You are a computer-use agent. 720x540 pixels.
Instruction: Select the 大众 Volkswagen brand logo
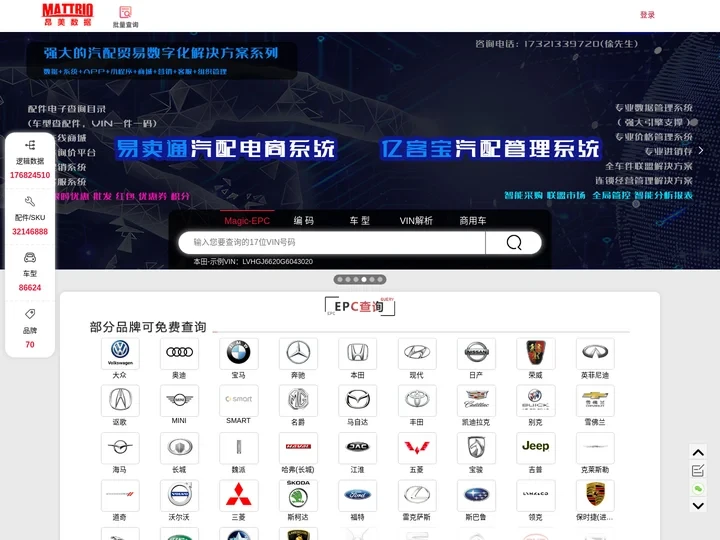(x=120, y=353)
